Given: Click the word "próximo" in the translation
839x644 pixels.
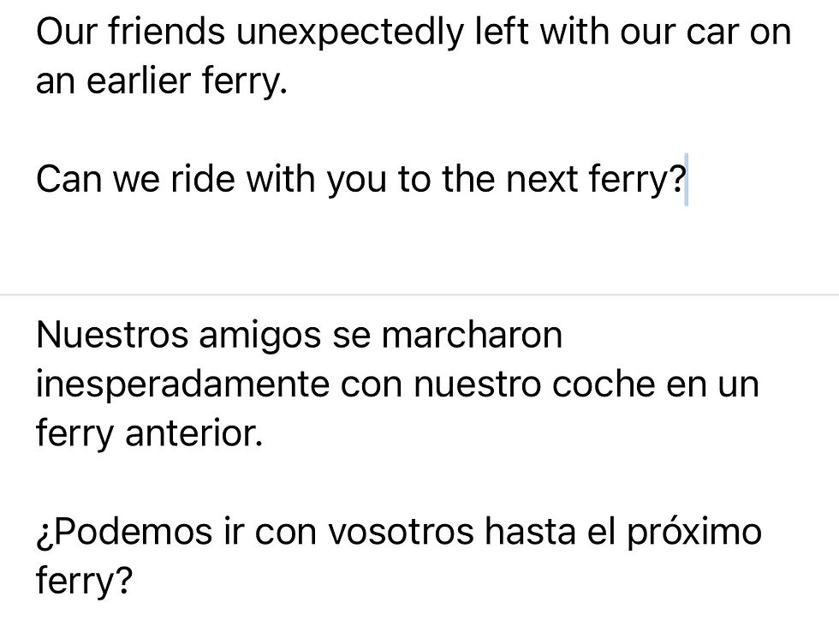Looking at the screenshot, I should 693,532.
